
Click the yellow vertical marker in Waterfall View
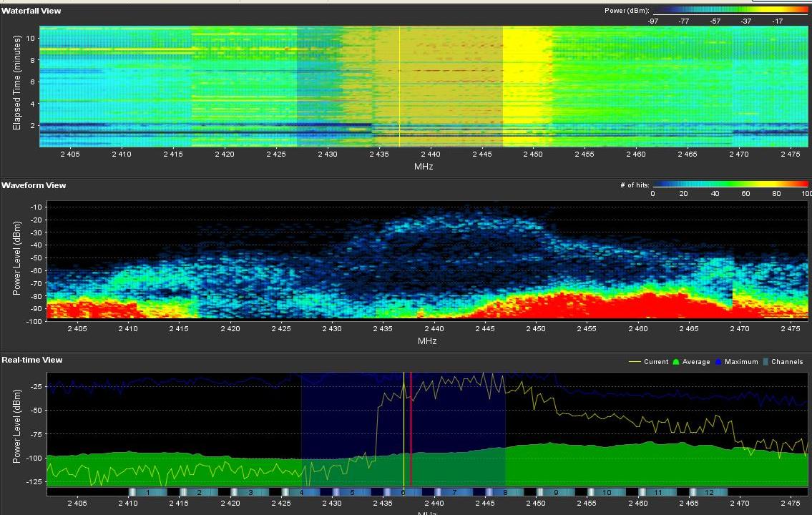399,86
